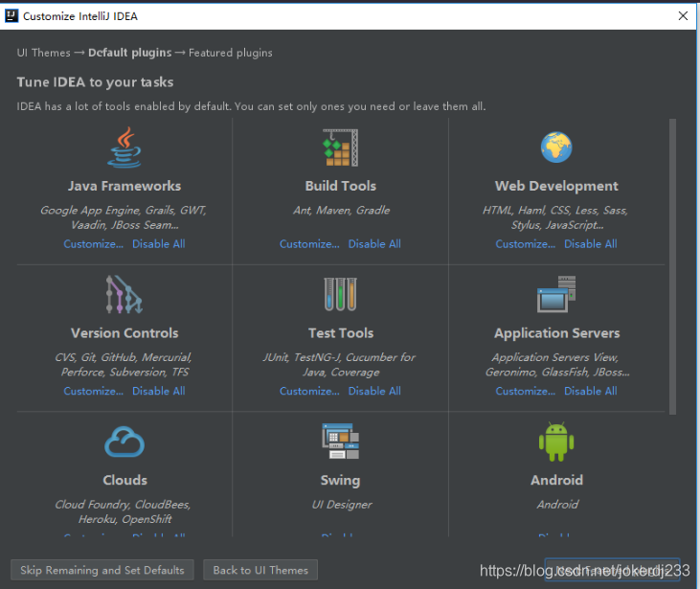Click the IntelliJ IDEA logo in title bar
700x589 pixels.
11,16
